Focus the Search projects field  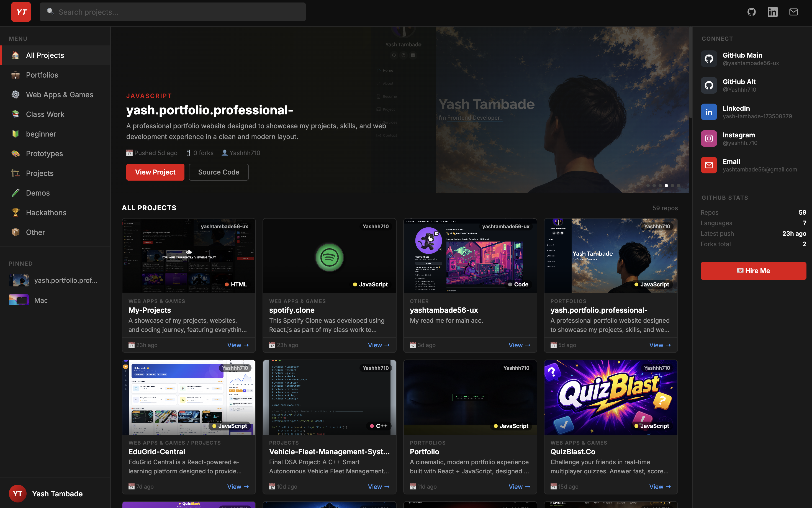(x=173, y=12)
